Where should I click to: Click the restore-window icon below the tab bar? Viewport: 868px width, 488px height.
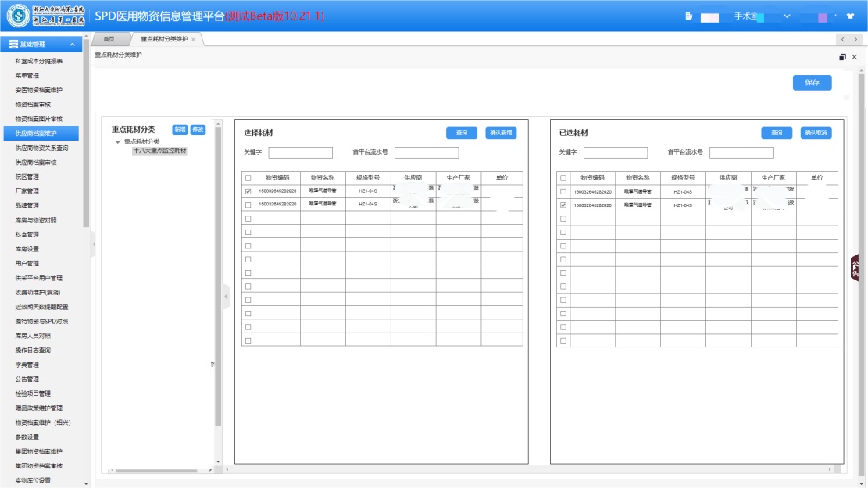[842, 57]
